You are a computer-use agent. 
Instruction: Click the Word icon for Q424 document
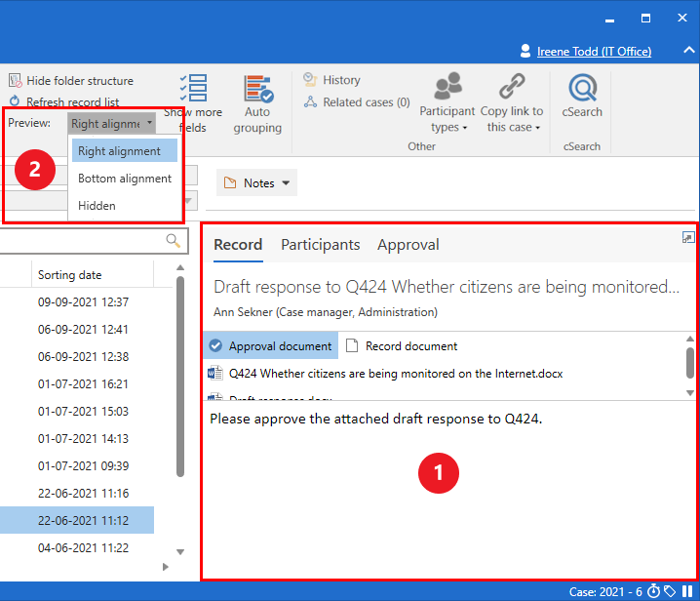[215, 373]
